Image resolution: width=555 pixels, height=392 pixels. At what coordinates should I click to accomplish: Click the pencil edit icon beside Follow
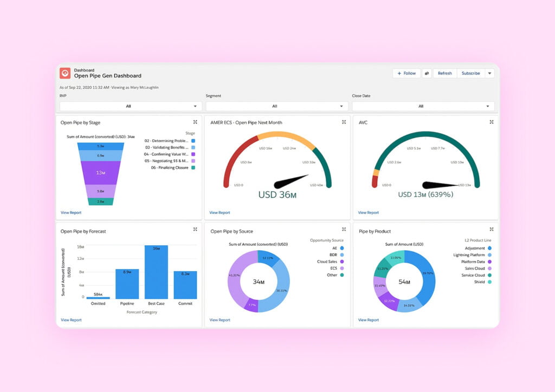point(427,73)
